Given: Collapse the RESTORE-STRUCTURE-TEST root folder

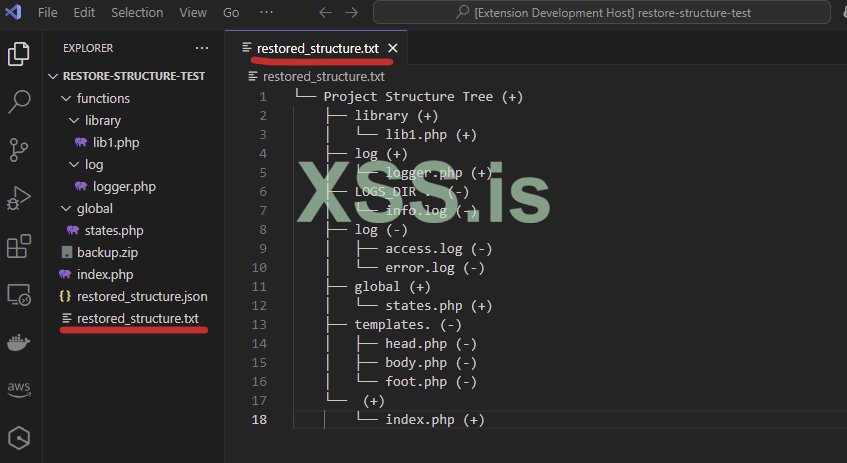Looking at the screenshot, I should click(53, 76).
